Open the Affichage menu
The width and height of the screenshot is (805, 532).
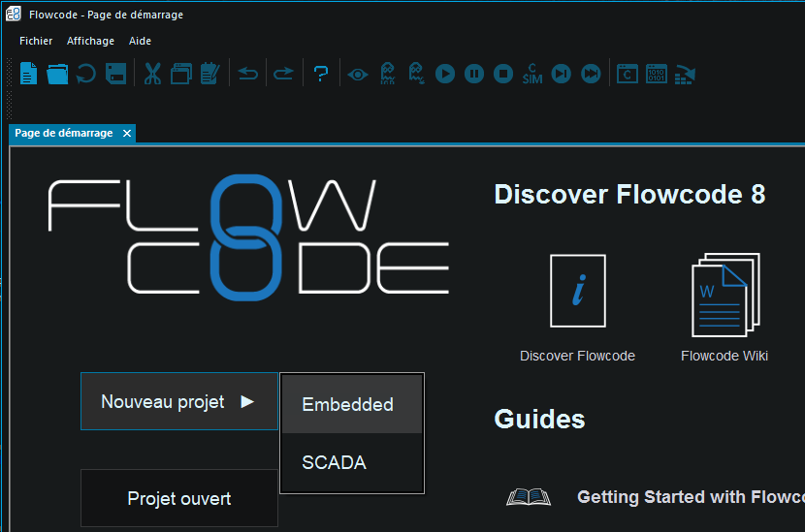click(x=90, y=41)
